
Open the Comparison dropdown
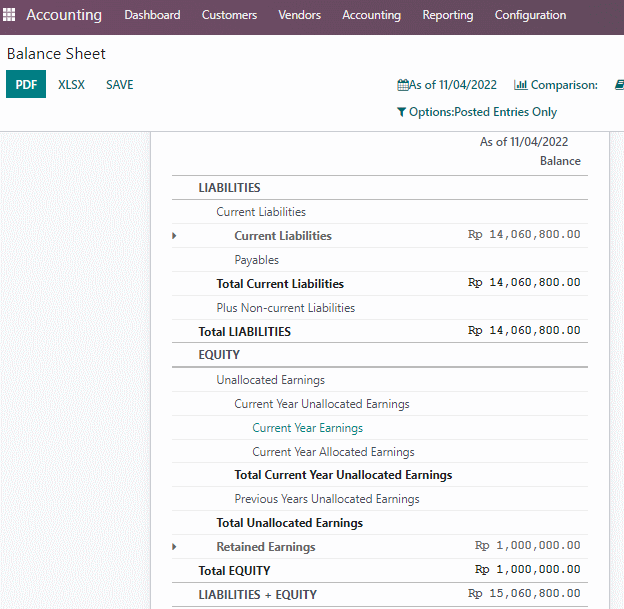556,85
